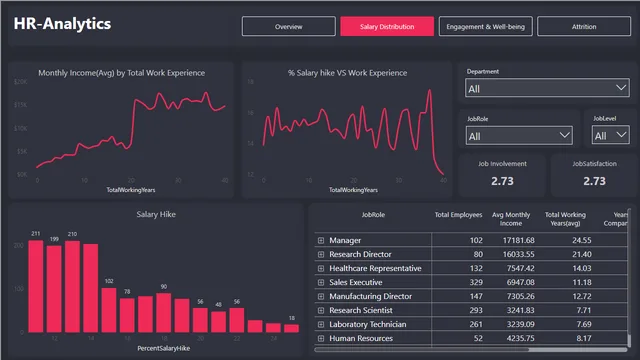
Task: Sort by Total Employees column header
Action: tap(458, 215)
